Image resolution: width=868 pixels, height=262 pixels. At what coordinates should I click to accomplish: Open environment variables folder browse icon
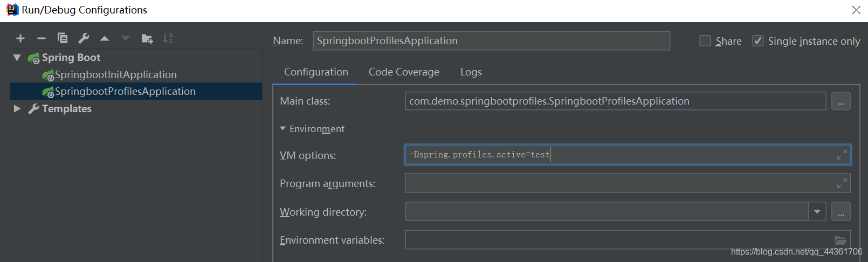[x=841, y=240]
